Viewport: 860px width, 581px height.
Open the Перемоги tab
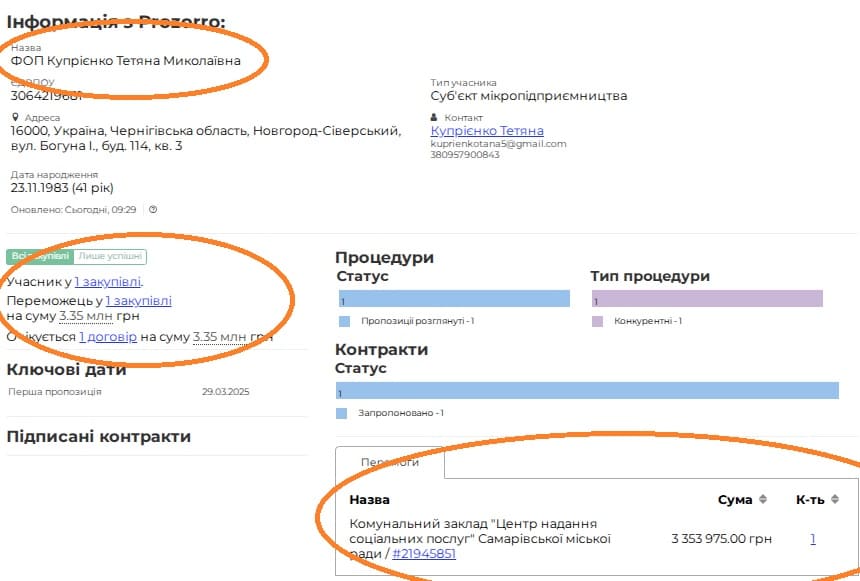coord(389,462)
